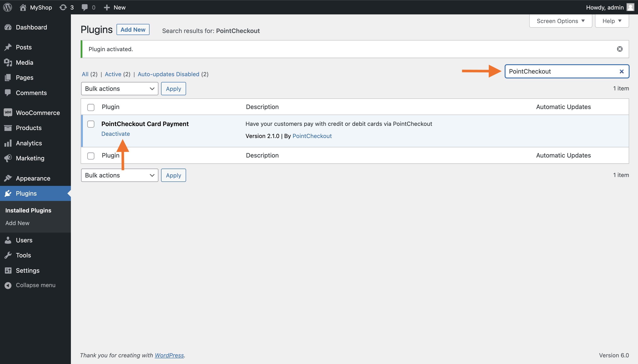Filter plugins by Active
Screen dimensions: 638x364
[x=113, y=74]
